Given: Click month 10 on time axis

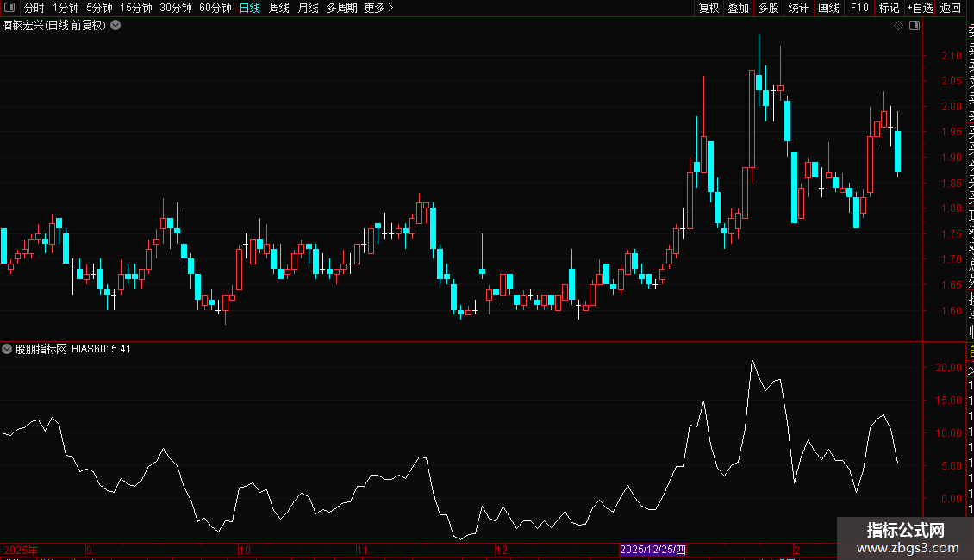Looking at the screenshot, I should [x=245, y=550].
